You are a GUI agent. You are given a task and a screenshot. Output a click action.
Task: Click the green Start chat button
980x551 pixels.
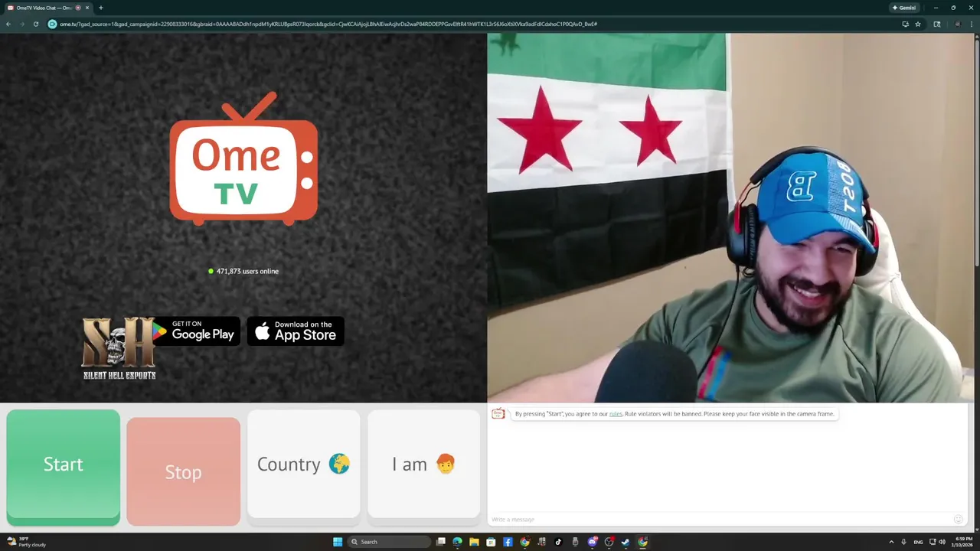tap(63, 466)
